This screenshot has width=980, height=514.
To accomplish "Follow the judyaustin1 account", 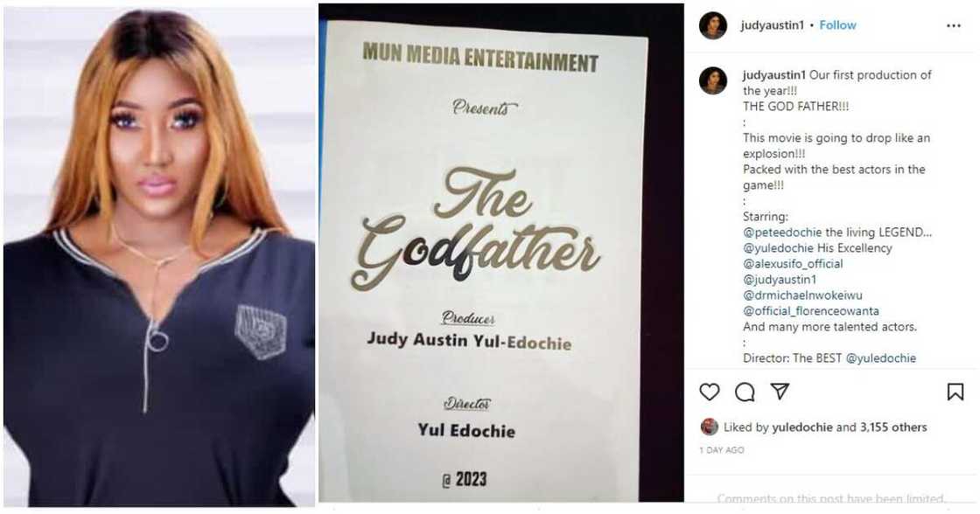I will click(837, 25).
